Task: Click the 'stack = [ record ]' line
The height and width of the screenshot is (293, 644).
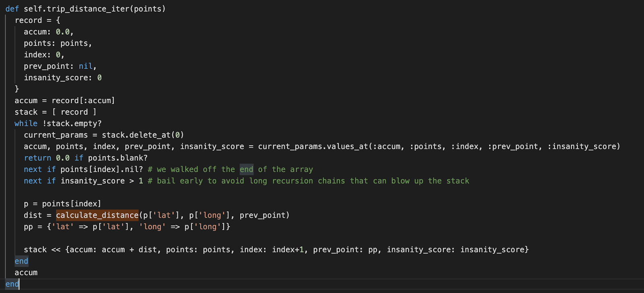Action: tap(56, 112)
